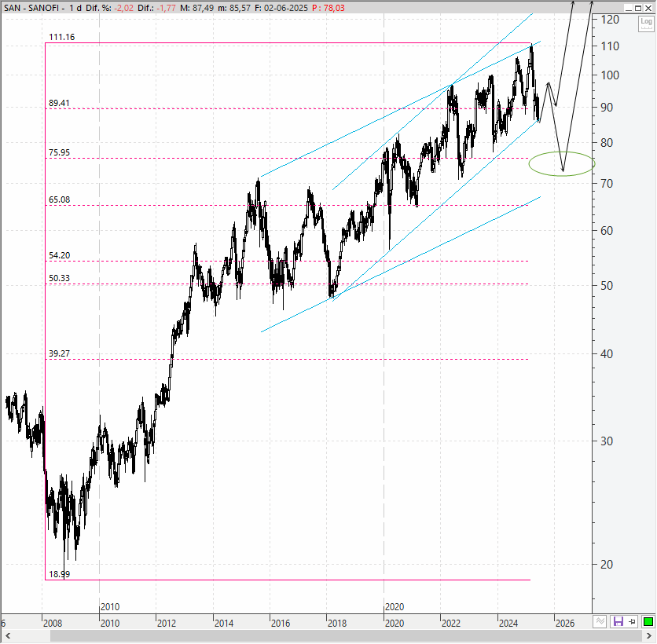Click the 2018 date axis label
Image resolution: width=657 pixels, height=644 pixels.
click(x=337, y=624)
